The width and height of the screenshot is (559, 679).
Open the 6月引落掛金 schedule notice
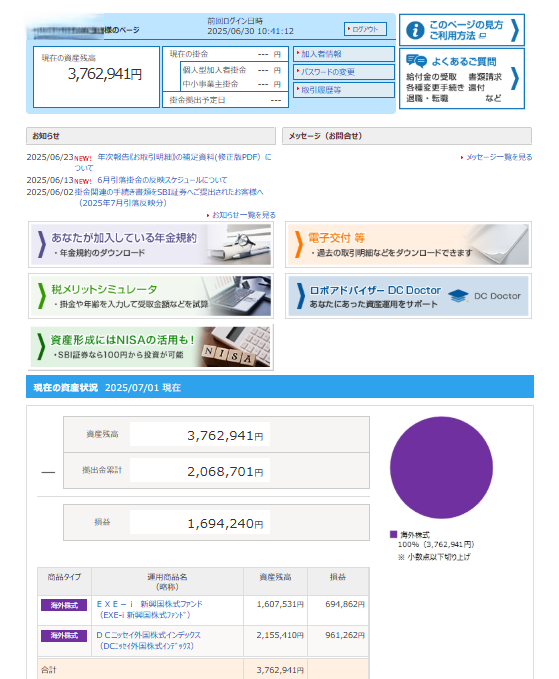click(162, 180)
